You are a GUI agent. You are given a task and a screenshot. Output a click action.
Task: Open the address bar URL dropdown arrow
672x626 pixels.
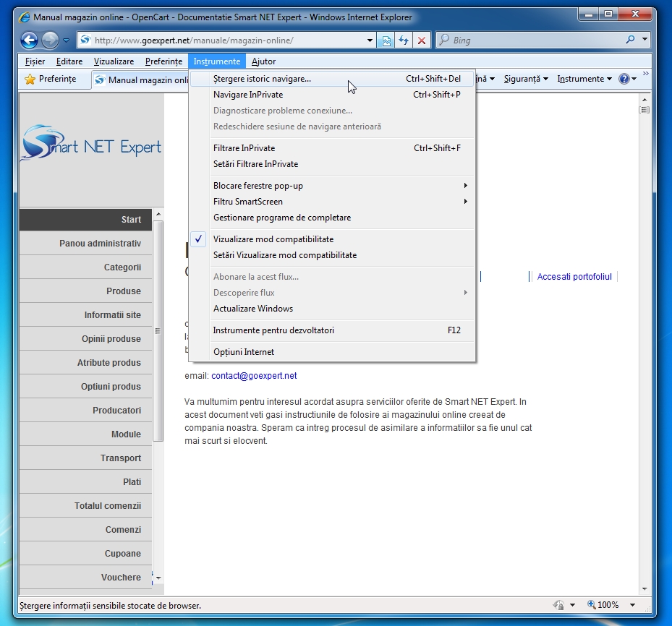point(370,40)
